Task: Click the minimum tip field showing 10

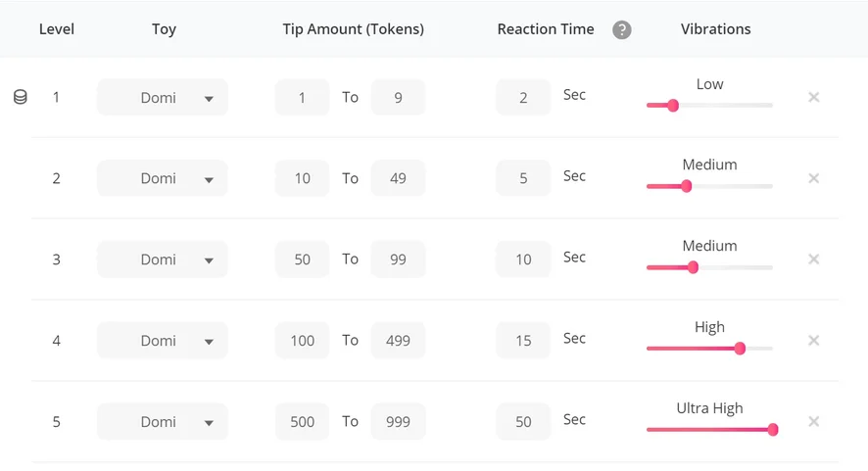Action: click(x=302, y=178)
